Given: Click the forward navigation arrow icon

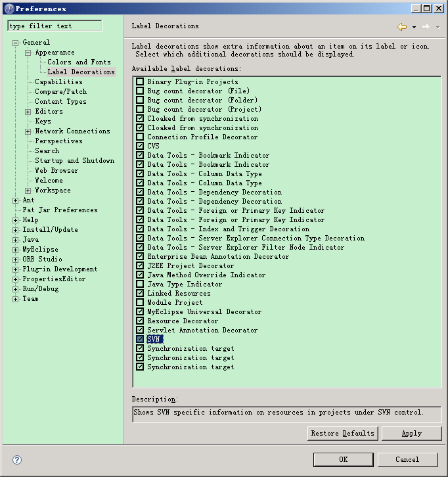Looking at the screenshot, I should click(x=426, y=27).
